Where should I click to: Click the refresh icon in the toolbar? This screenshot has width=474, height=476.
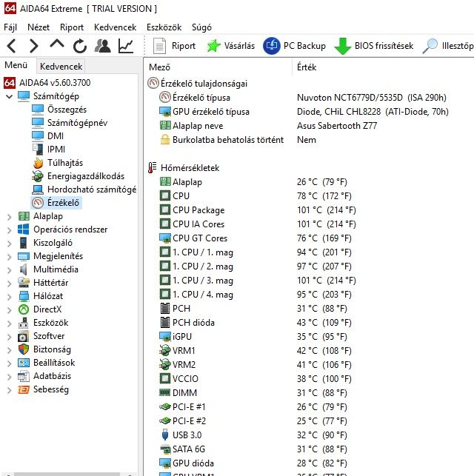[x=80, y=46]
